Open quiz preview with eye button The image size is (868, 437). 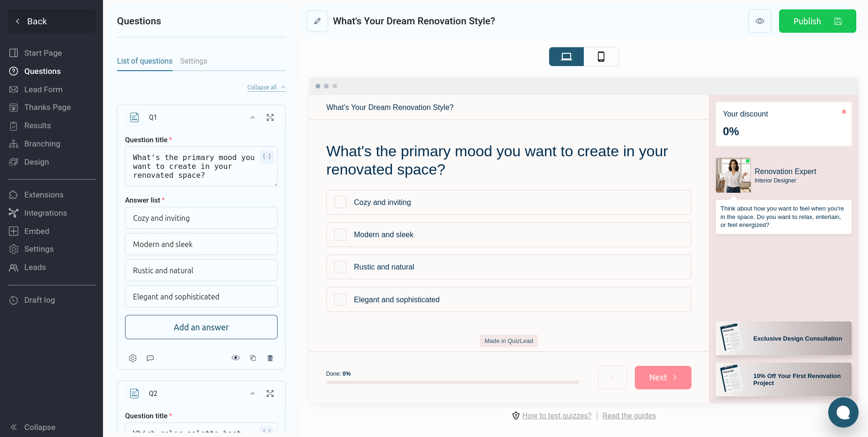[759, 21]
